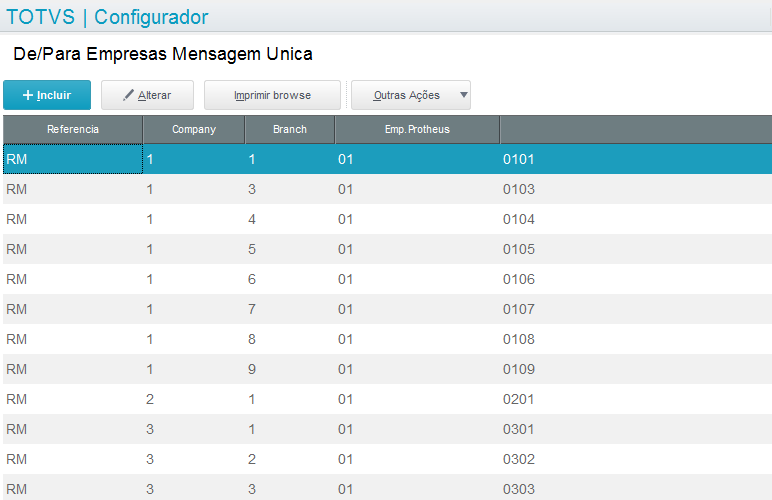Image resolution: width=772 pixels, height=500 pixels.
Task: Sort by the Company column header
Action: point(194,129)
